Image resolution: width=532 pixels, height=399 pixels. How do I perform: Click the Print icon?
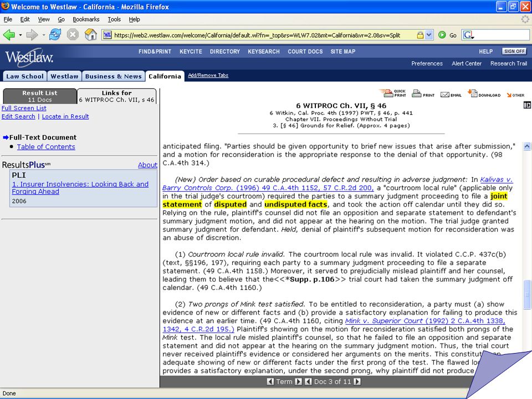click(x=423, y=94)
